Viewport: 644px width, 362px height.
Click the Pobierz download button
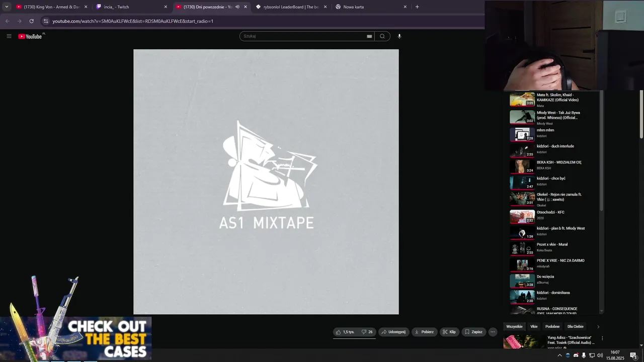(x=424, y=332)
